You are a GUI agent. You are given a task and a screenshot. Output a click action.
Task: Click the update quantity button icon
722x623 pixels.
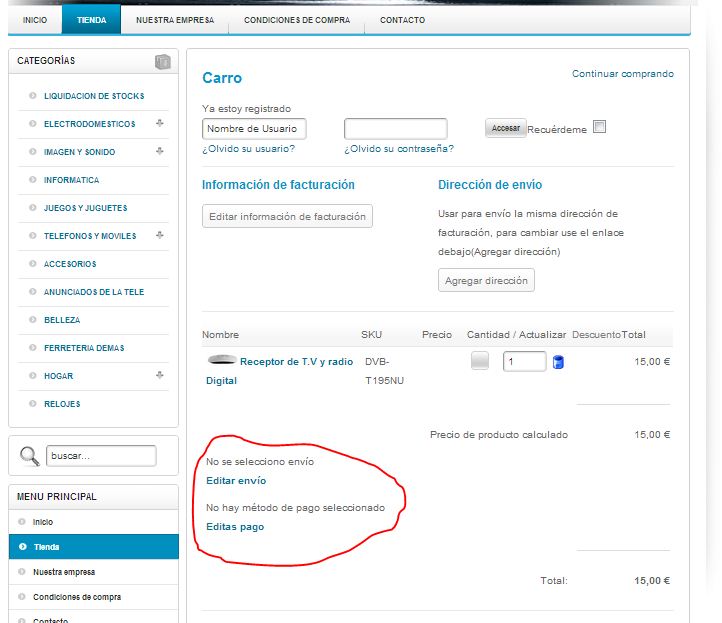(480, 361)
